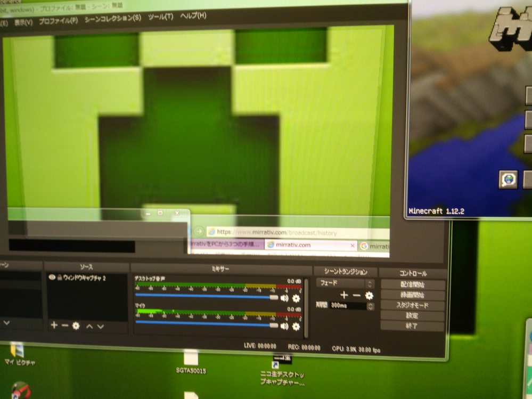Remove selected source with minus icon
Screen dimensions: 532x399
point(64,325)
